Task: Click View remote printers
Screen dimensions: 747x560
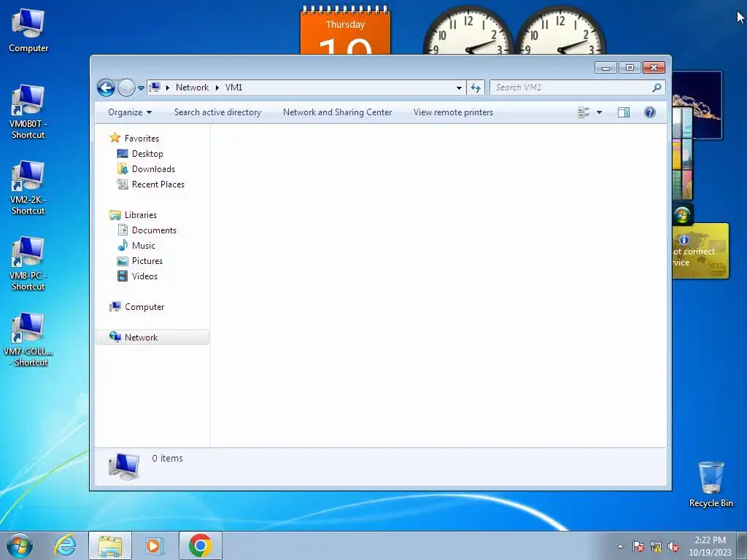Action: tap(453, 112)
